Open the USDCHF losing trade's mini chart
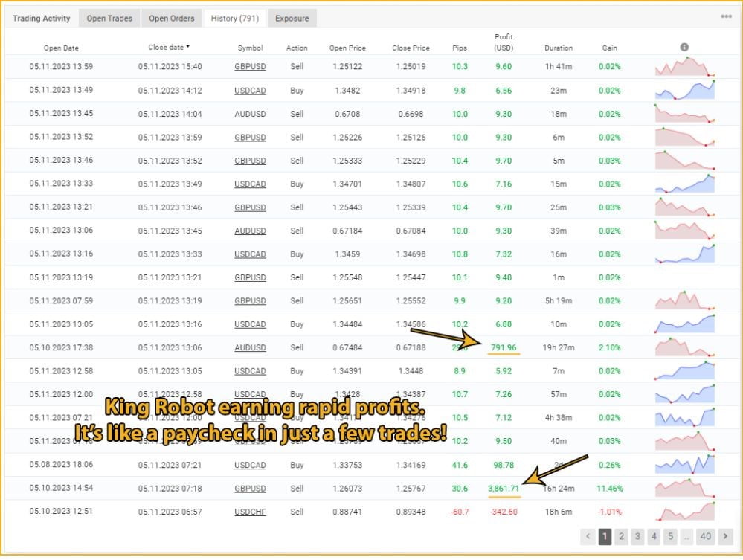This screenshot has width=743, height=560. [685, 511]
